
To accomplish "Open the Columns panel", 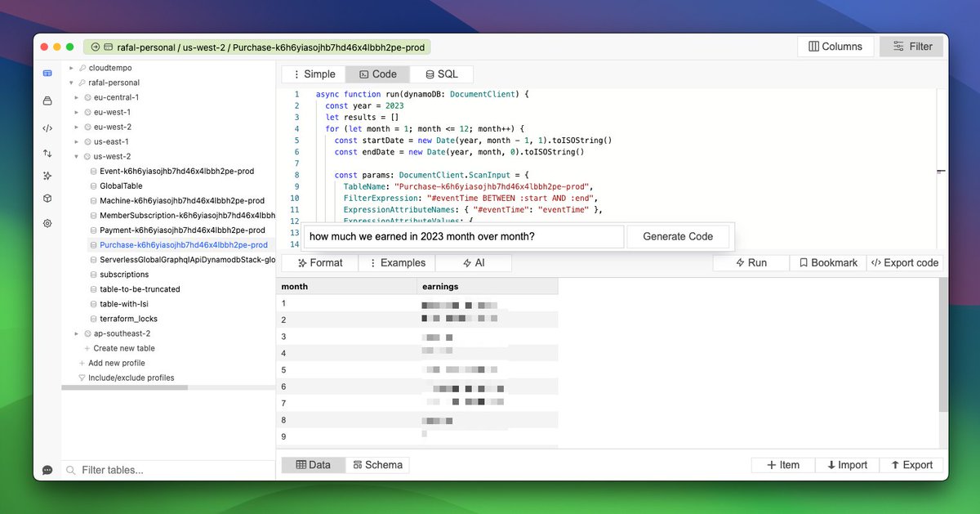I will [835, 47].
